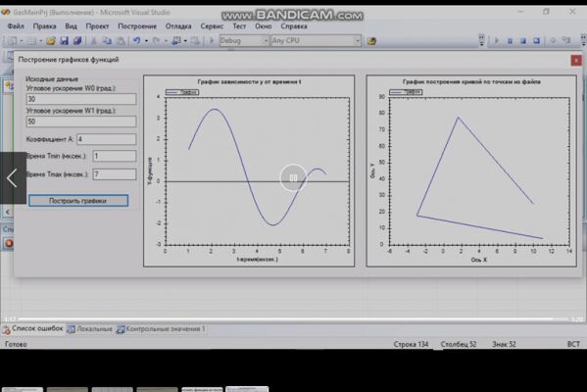The height and width of the screenshot is (392, 587).
Task: Click the Готово status text
Action: (x=16, y=344)
